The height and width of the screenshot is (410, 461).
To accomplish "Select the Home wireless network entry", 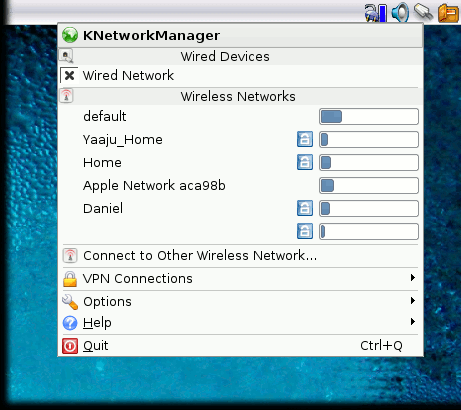I will coord(240,163).
